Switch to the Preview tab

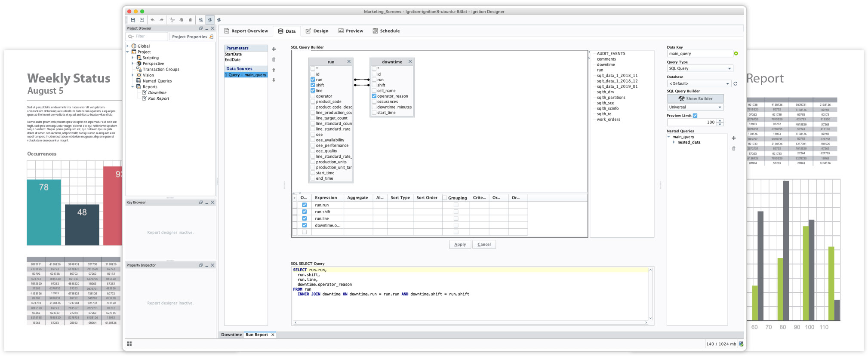pyautogui.click(x=351, y=31)
